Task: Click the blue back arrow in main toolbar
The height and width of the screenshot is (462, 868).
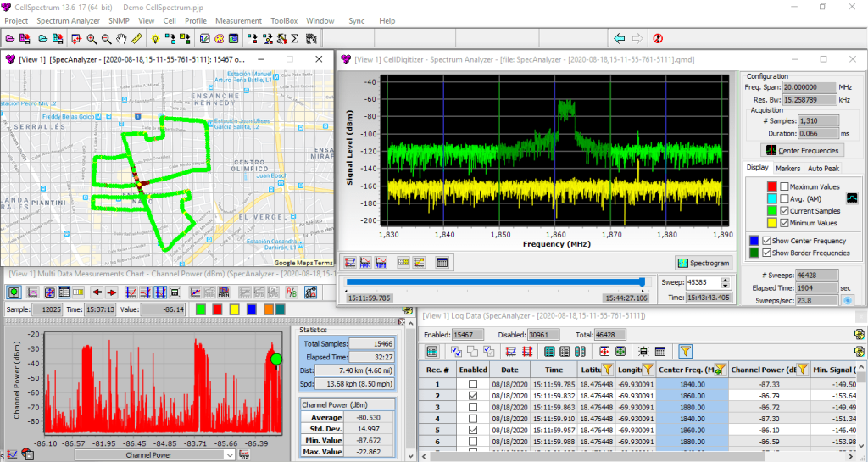Action: pyautogui.click(x=619, y=38)
